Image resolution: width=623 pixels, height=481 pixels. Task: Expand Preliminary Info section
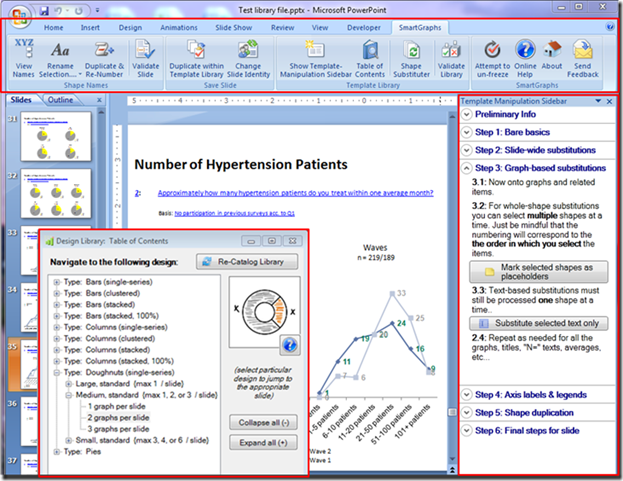[x=466, y=114]
